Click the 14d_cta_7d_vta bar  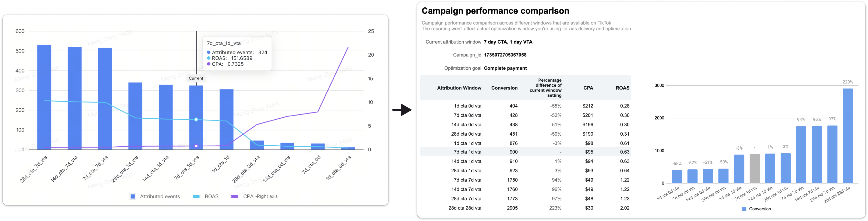(x=74, y=98)
